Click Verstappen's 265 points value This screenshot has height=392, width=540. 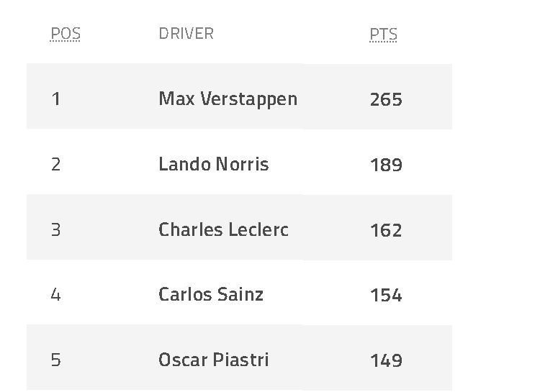386,100
